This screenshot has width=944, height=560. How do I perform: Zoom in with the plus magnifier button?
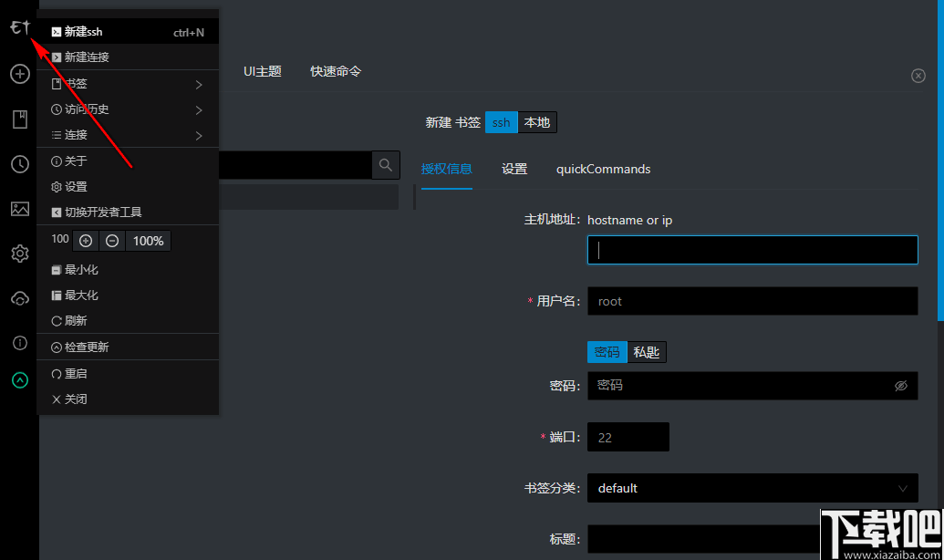[86, 241]
